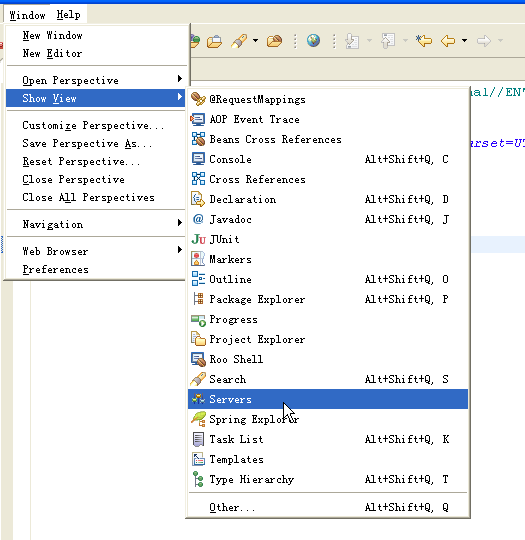The image size is (525, 540).
Task: Click the Alt+Shift+Q, O shortcut text
Action: click(406, 279)
